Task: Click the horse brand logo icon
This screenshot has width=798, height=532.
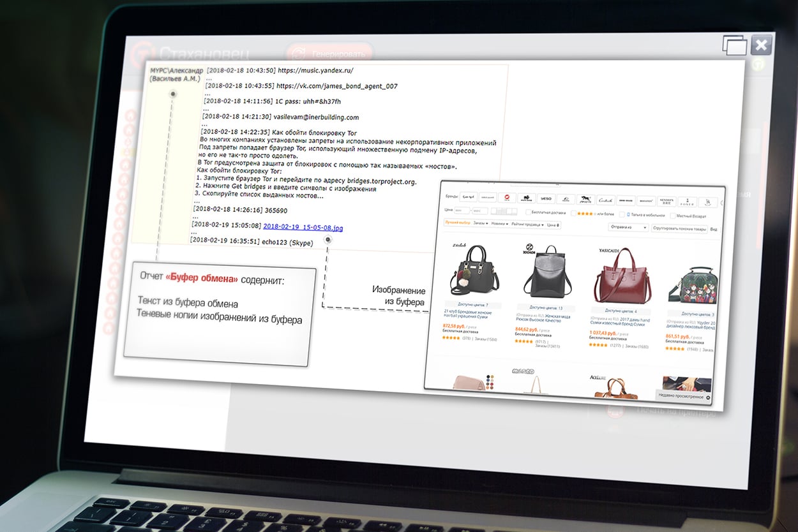Action: [585, 200]
